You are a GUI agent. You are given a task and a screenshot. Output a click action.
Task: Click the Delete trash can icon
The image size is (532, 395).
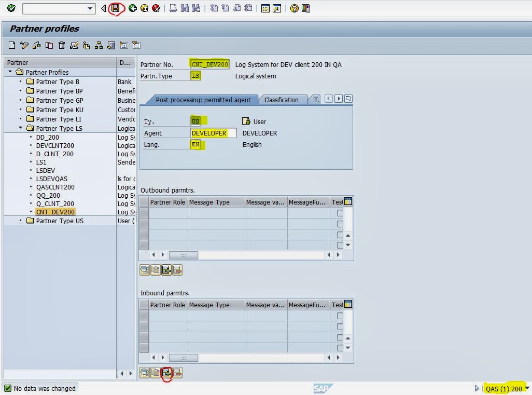(62, 45)
